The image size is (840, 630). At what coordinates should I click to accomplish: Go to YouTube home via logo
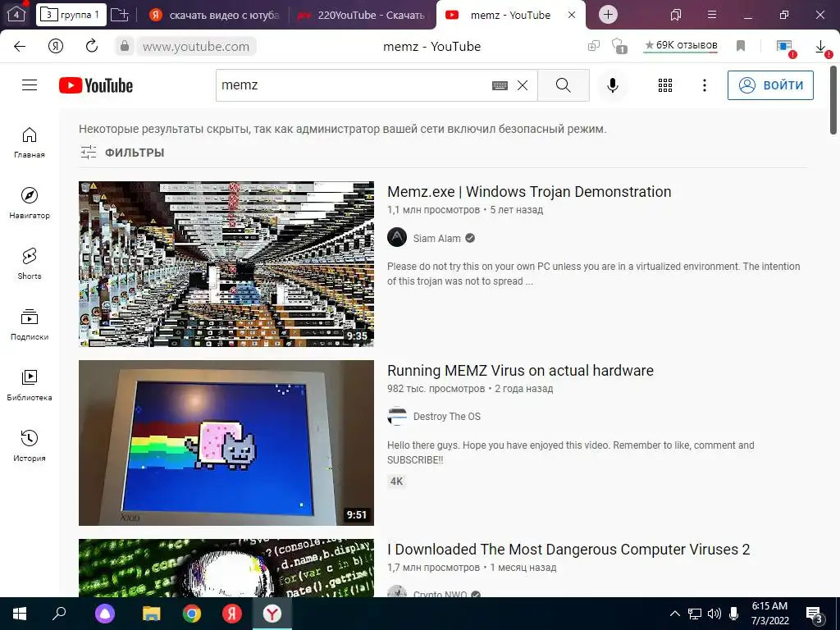point(96,85)
